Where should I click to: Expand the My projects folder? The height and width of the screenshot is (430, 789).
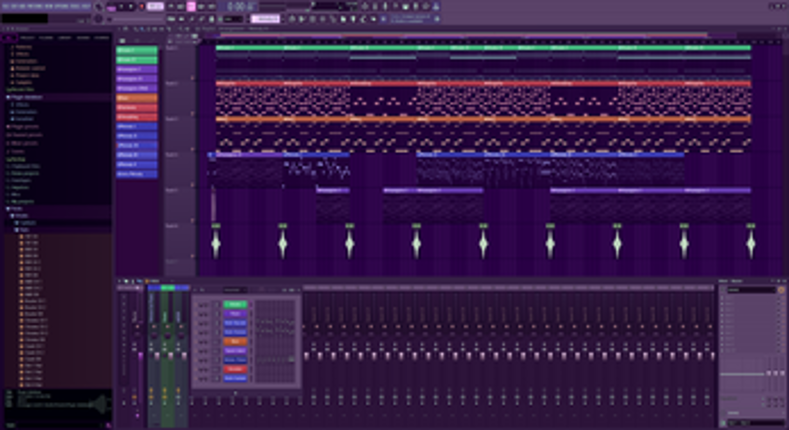coord(21,202)
